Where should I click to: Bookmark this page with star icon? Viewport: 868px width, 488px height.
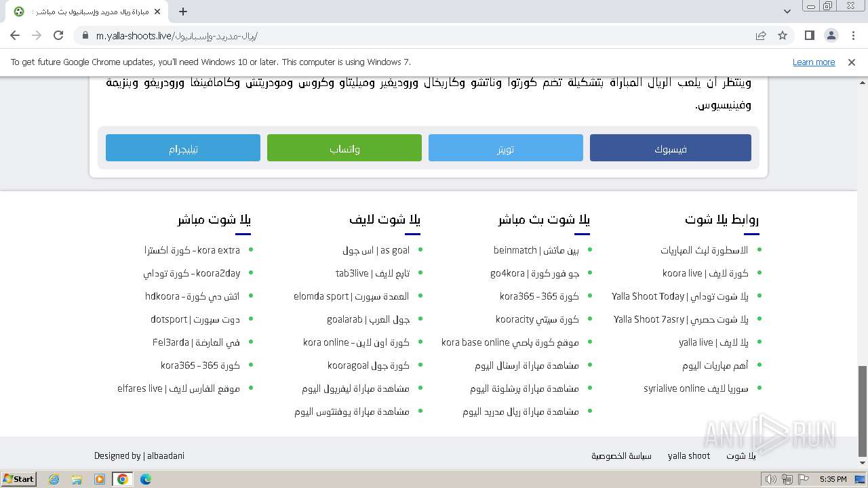[783, 36]
